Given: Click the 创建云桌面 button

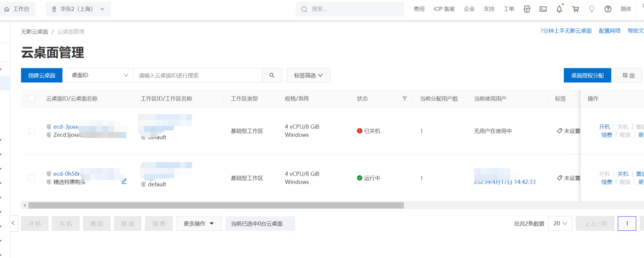Looking at the screenshot, I should 42,75.
